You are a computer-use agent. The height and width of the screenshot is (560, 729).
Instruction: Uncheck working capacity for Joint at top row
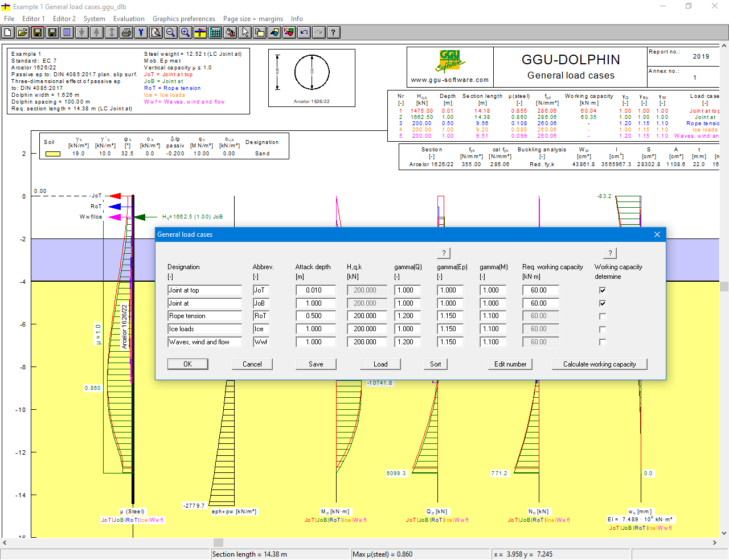(603, 290)
